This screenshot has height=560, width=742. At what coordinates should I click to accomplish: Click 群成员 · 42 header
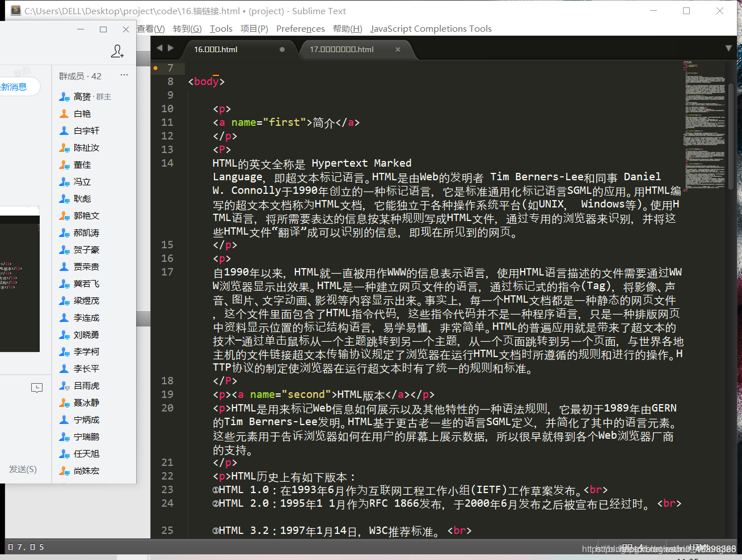[x=80, y=76]
